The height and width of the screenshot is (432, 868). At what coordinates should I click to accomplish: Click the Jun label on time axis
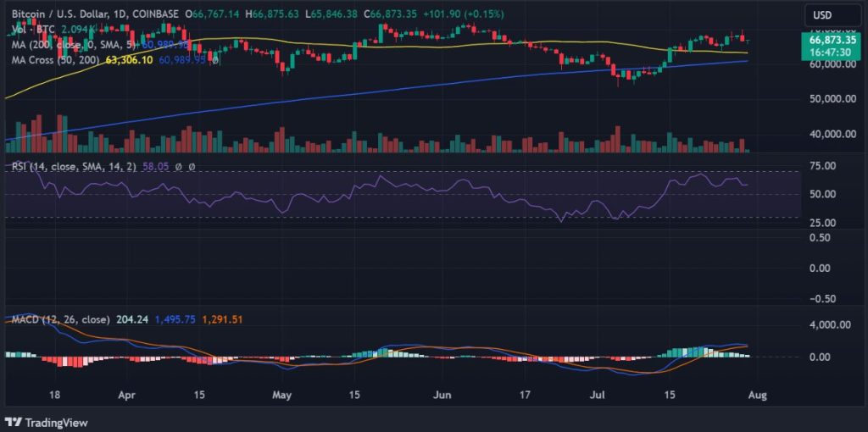(x=442, y=396)
